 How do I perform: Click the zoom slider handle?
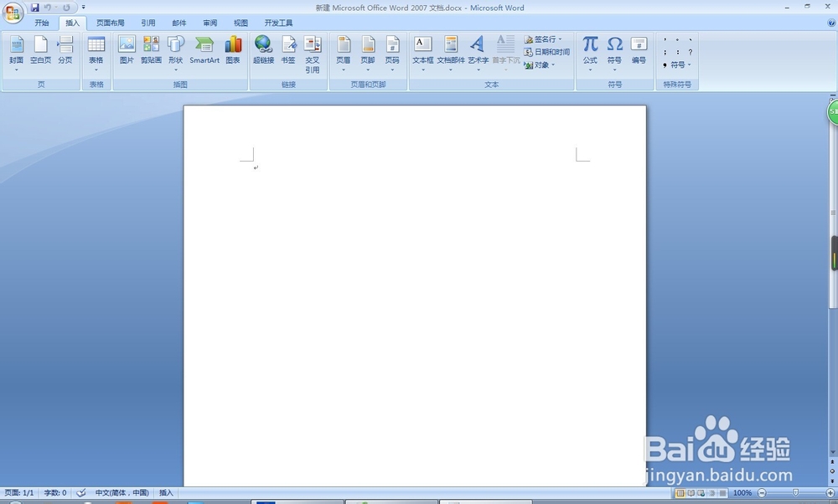796,493
